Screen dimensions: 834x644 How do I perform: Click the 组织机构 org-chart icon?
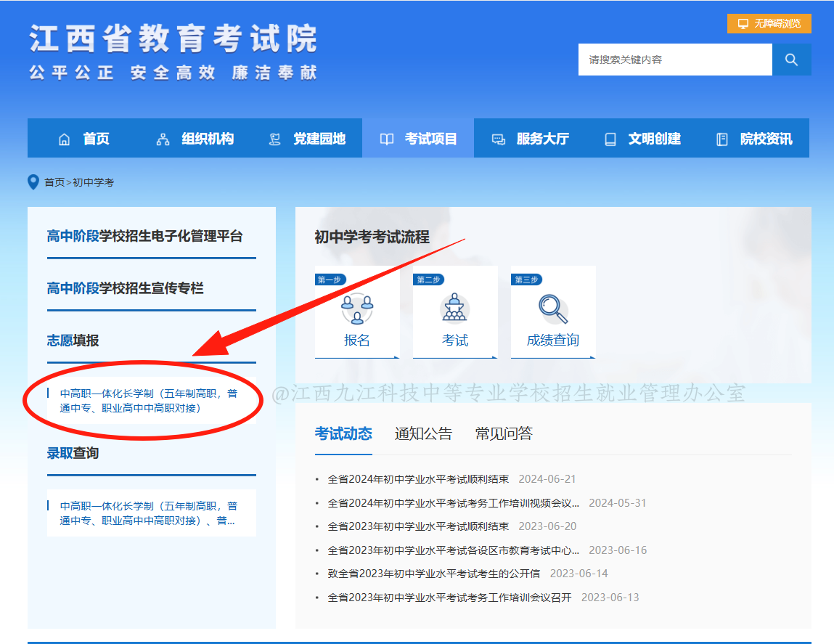(x=163, y=139)
